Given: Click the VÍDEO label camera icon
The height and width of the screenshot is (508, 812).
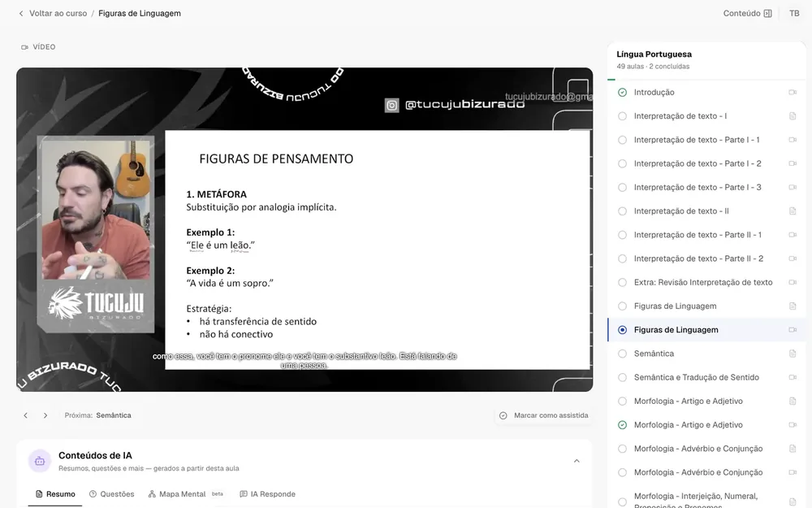Looking at the screenshot, I should [24, 47].
